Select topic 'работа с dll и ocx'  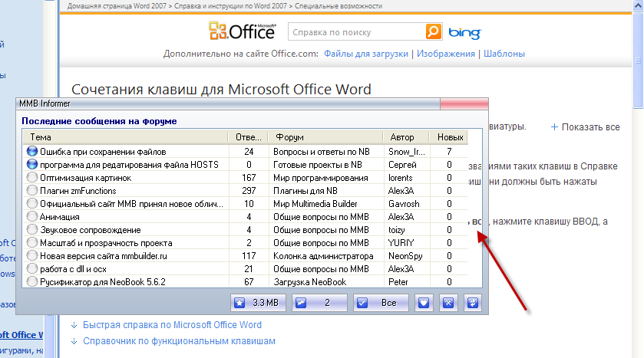73,269
